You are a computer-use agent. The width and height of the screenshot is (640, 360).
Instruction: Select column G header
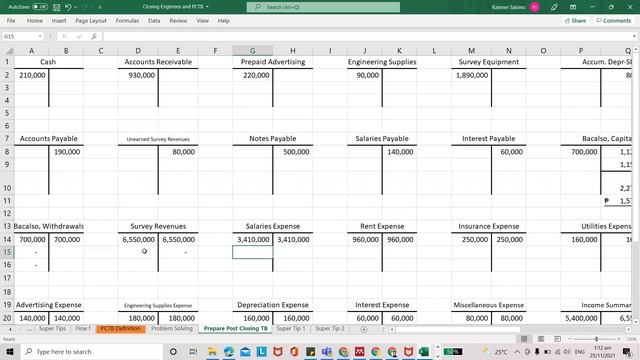pos(253,51)
